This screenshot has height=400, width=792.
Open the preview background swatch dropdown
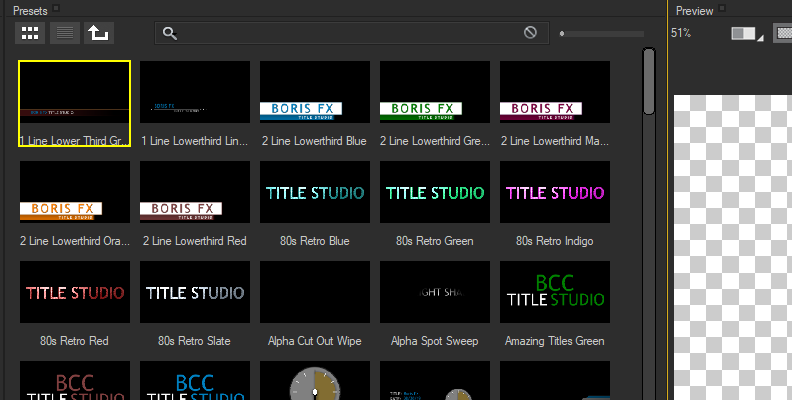point(747,34)
